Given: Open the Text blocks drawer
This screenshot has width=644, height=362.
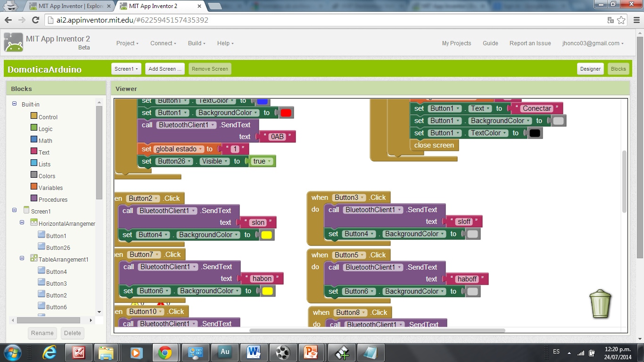Looking at the screenshot, I should [x=40, y=152].
